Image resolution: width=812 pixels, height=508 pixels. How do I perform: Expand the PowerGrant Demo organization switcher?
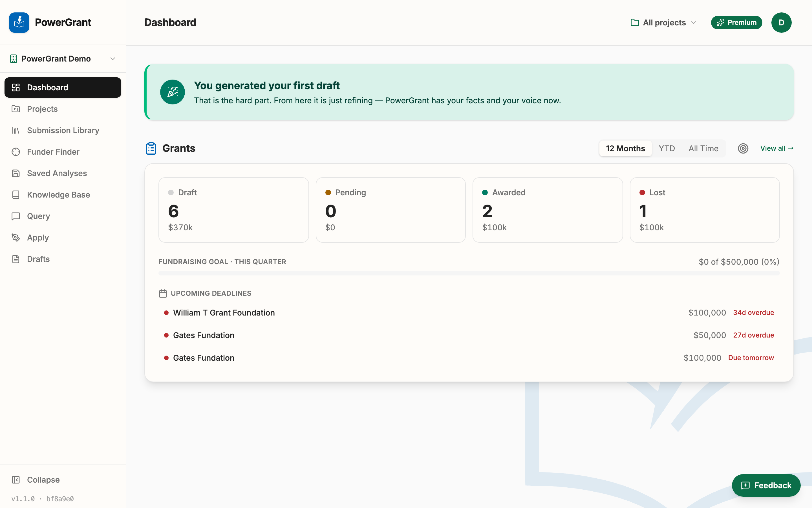click(x=63, y=59)
